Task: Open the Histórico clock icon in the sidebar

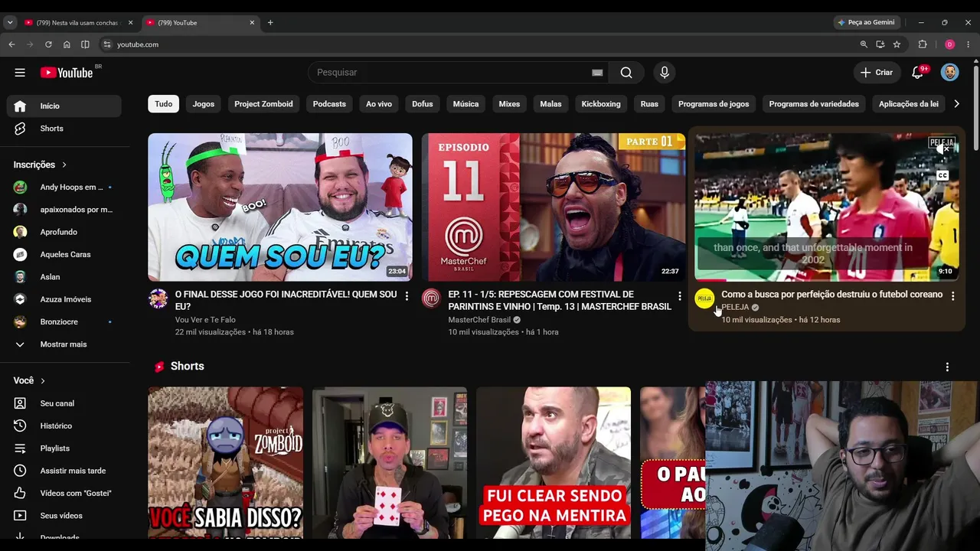Action: tap(20, 425)
